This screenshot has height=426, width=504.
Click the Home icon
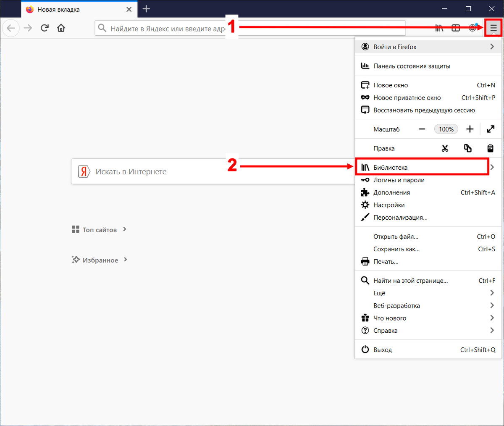click(61, 28)
